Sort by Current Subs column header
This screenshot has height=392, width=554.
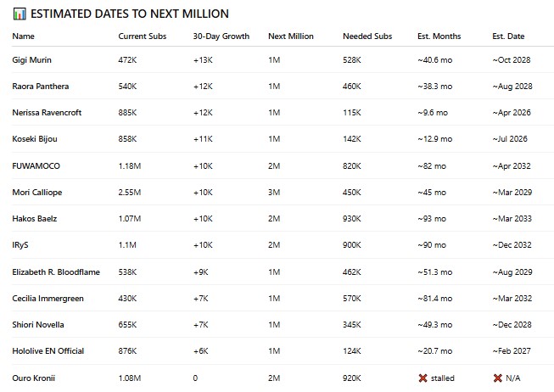pos(142,36)
